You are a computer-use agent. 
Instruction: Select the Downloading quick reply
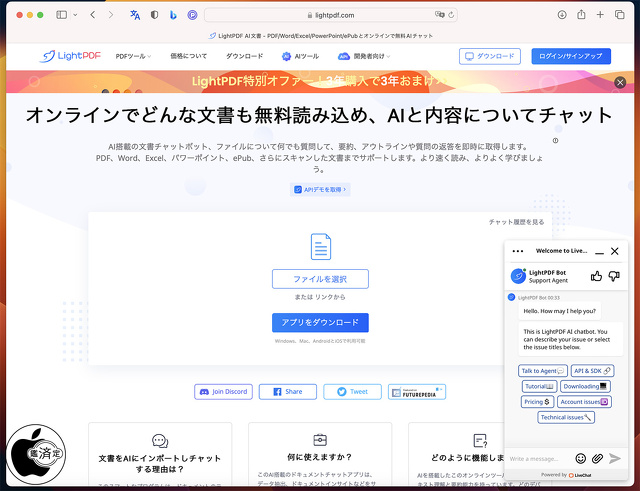pyautogui.click(x=585, y=387)
